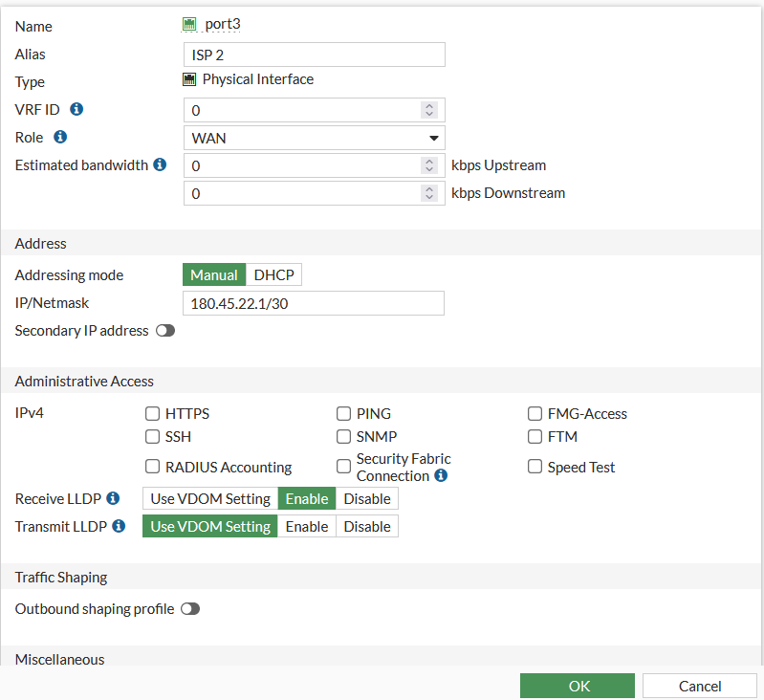Click the Physical Interface type icon
The height and width of the screenshot is (700, 764).
pos(189,80)
